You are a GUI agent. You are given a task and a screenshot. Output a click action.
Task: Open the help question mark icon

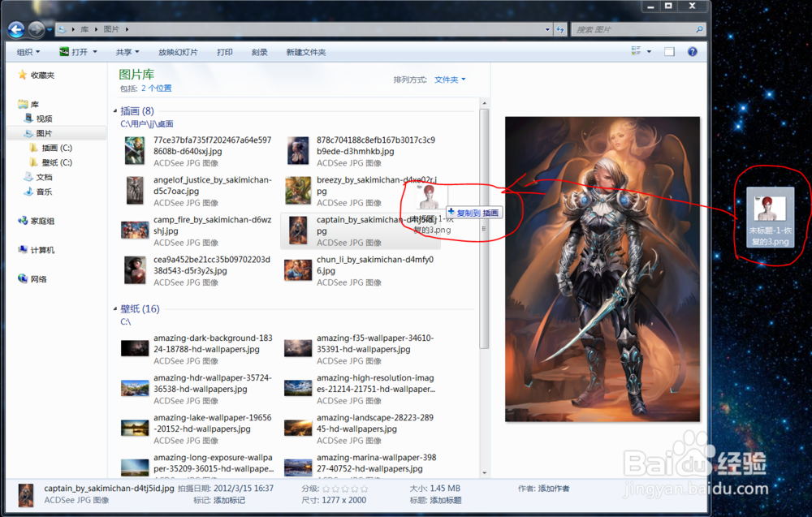(x=693, y=51)
